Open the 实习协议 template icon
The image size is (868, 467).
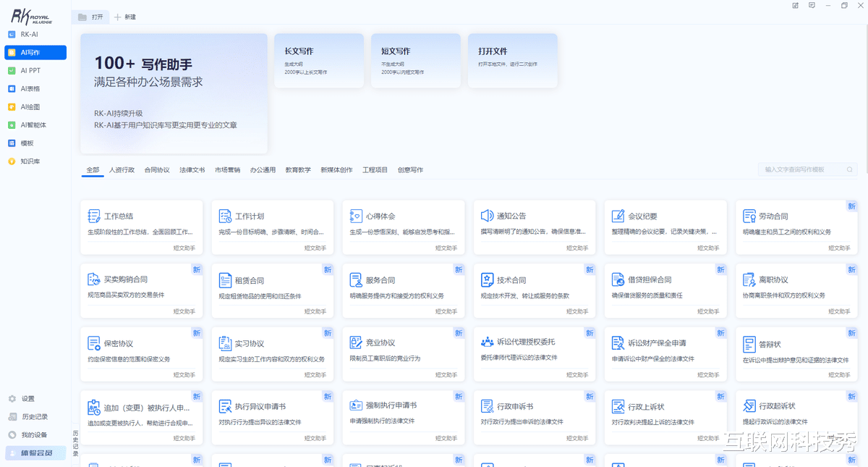[225, 342]
